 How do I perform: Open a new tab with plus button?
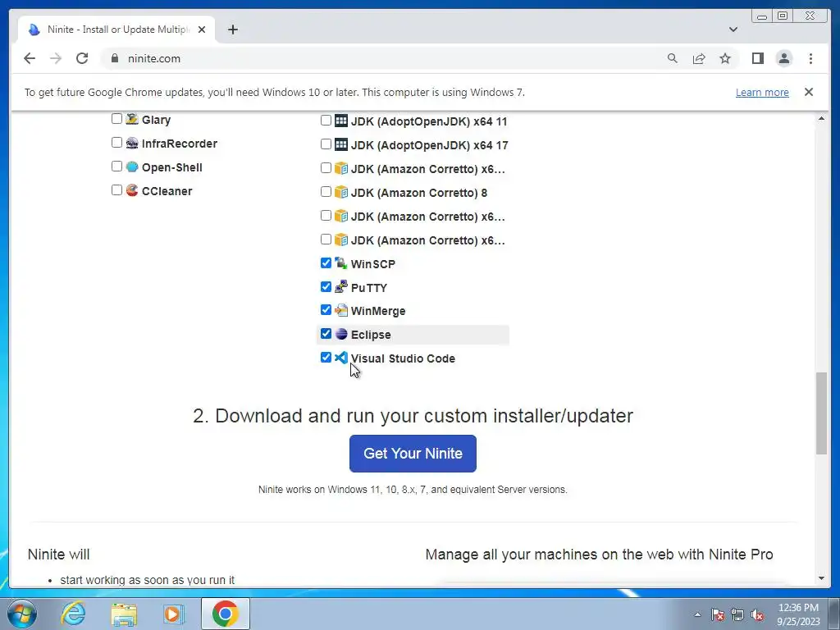point(232,30)
